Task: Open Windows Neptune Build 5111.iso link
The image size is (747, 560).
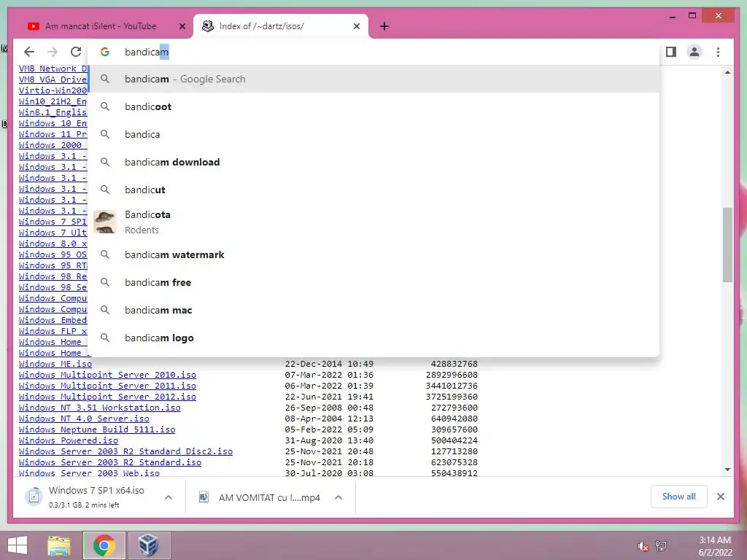Action: pyautogui.click(x=97, y=429)
